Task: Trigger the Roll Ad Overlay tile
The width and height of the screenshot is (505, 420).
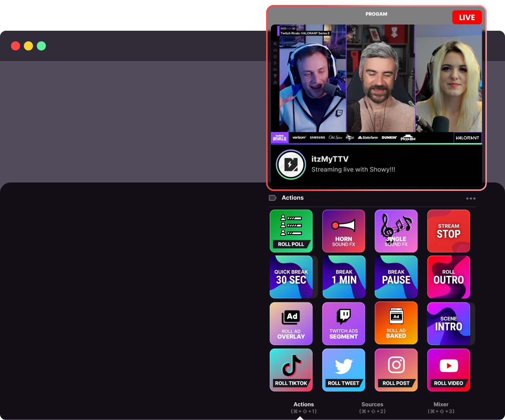Action: coord(291,324)
